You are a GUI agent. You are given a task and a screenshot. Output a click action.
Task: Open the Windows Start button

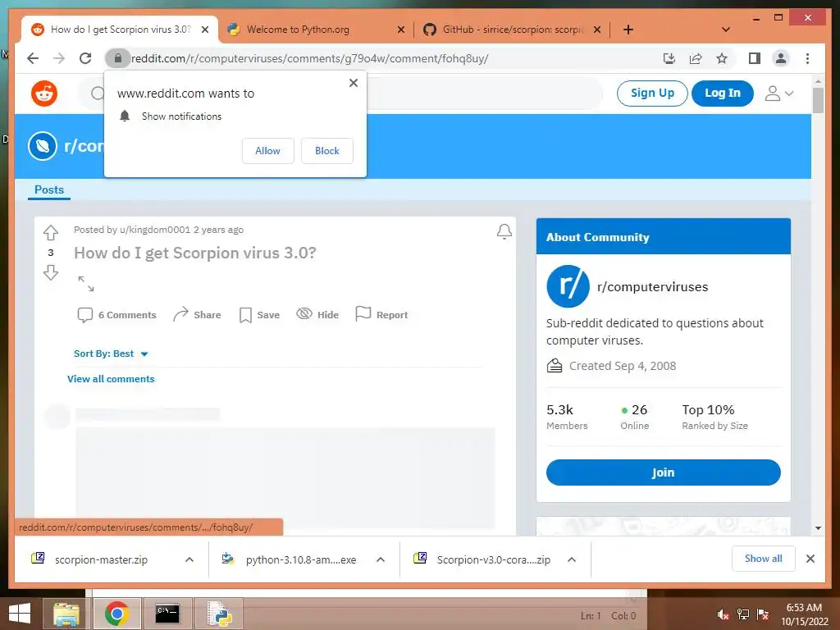click(x=20, y=614)
